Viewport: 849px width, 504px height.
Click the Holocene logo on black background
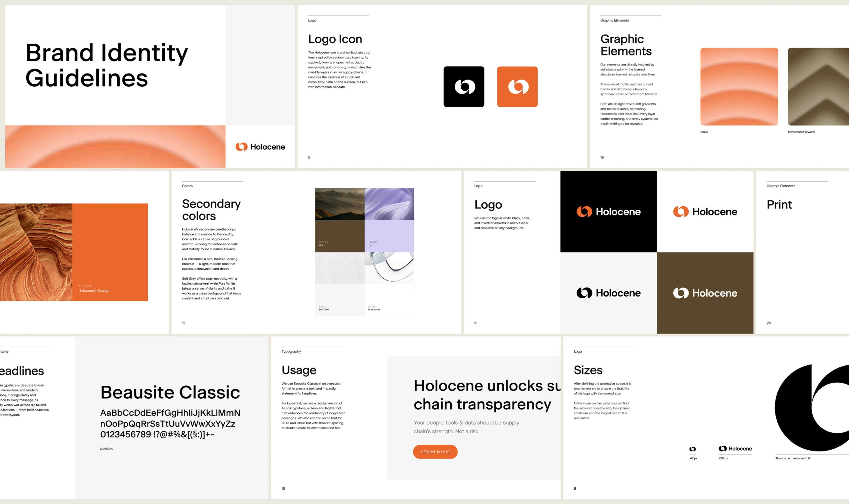click(x=608, y=212)
